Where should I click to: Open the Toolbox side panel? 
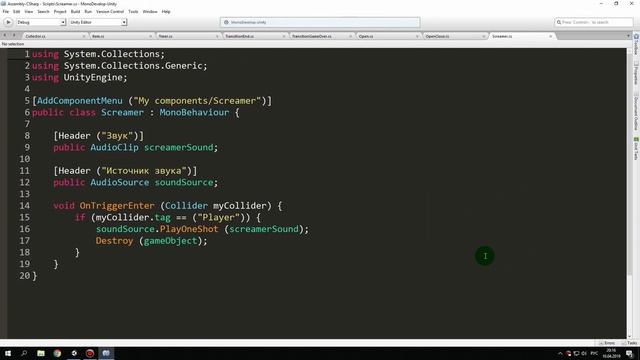click(x=636, y=44)
